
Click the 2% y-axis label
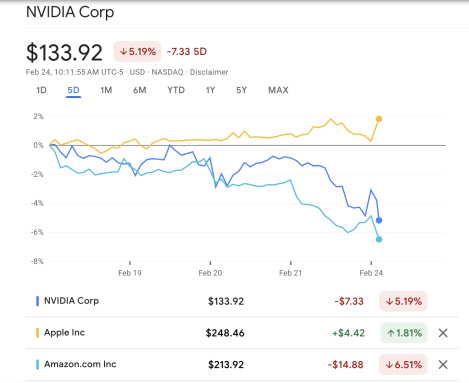click(38, 116)
